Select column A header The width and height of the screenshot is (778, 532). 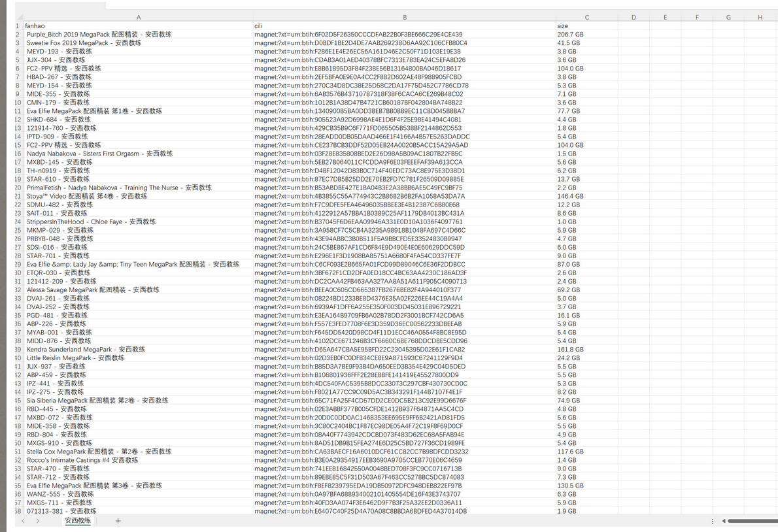(x=137, y=18)
